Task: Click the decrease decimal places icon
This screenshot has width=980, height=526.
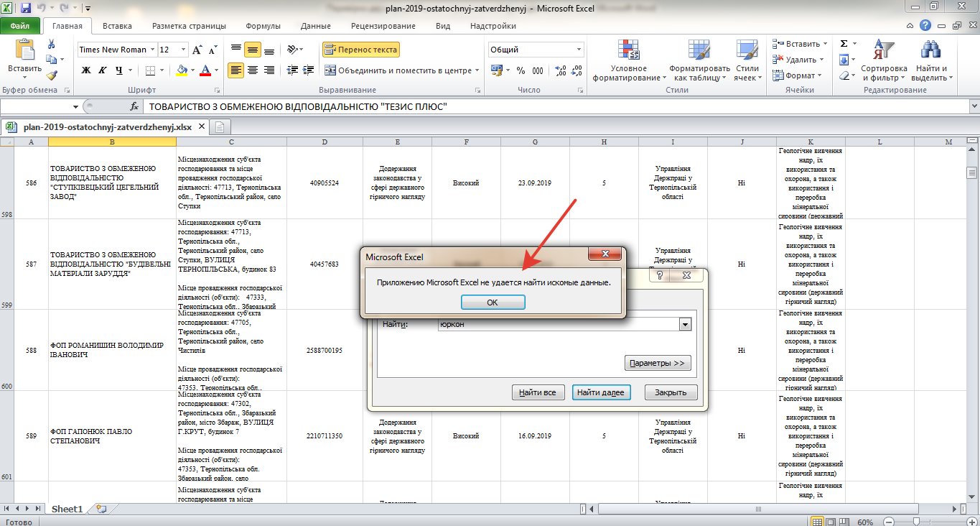Action: point(578,70)
